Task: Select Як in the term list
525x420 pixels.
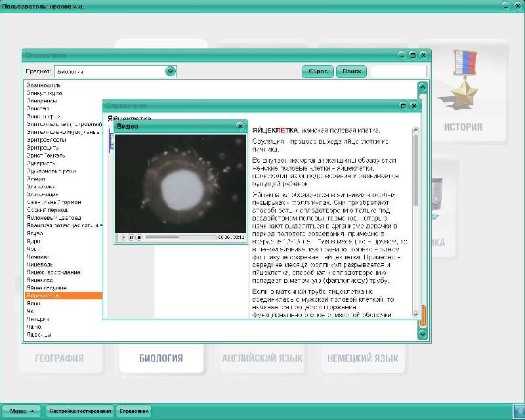Action: click(x=30, y=311)
